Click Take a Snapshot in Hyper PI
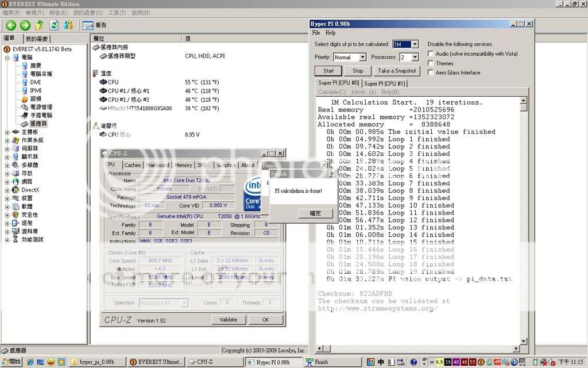The height and width of the screenshot is (368, 588). pos(397,71)
